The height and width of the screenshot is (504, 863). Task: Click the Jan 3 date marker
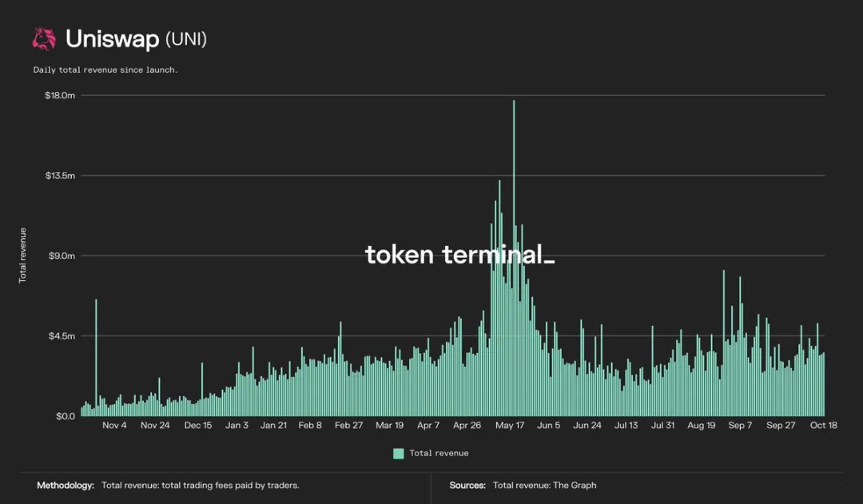(237, 425)
